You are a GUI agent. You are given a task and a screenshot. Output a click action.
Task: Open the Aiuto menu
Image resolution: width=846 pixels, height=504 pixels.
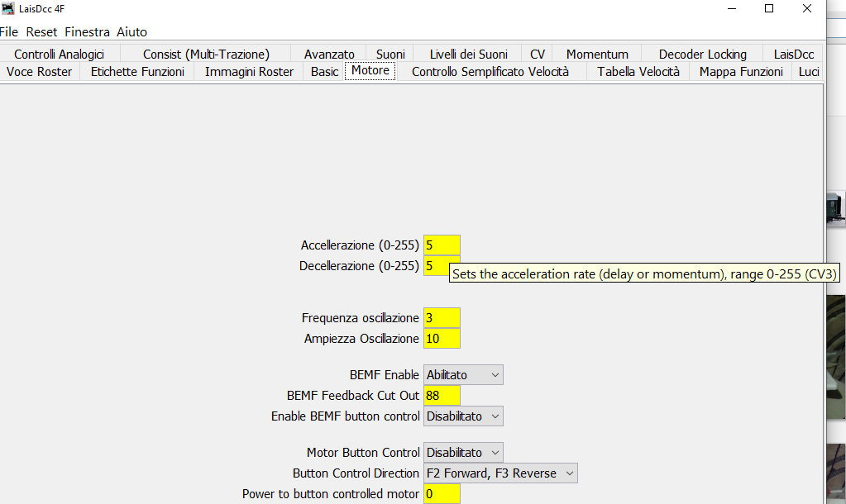131,32
